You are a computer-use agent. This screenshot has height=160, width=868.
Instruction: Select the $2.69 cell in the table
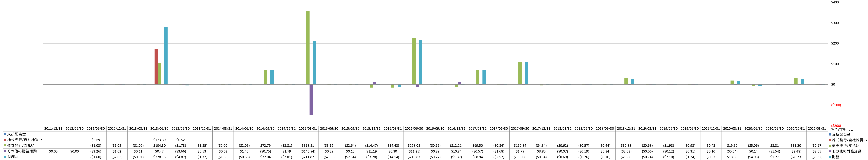click(x=96, y=140)
